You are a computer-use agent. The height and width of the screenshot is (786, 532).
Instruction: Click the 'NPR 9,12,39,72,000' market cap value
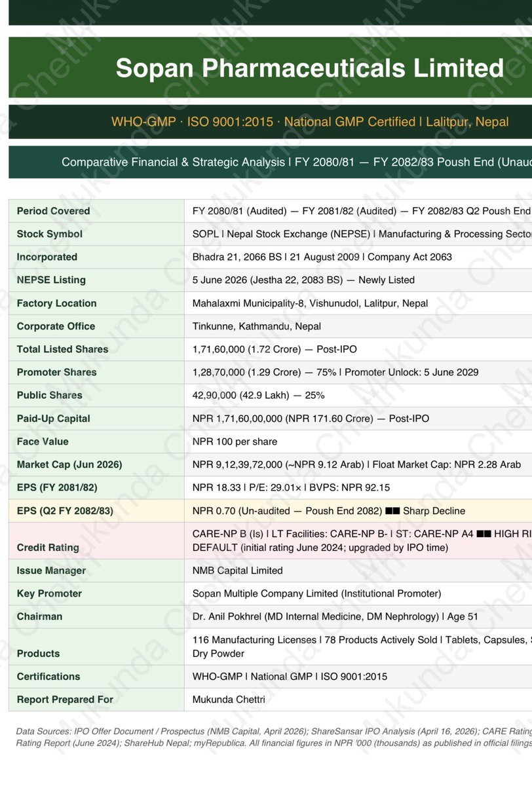[x=356, y=464]
